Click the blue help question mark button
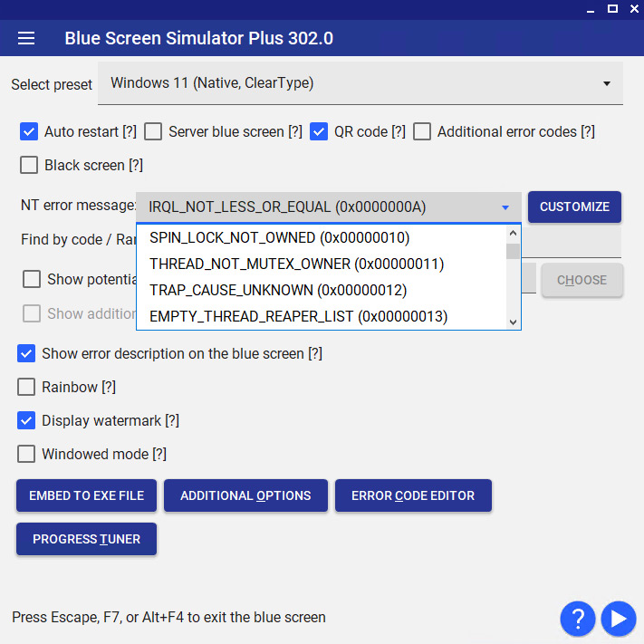644x644 pixels. 578,618
